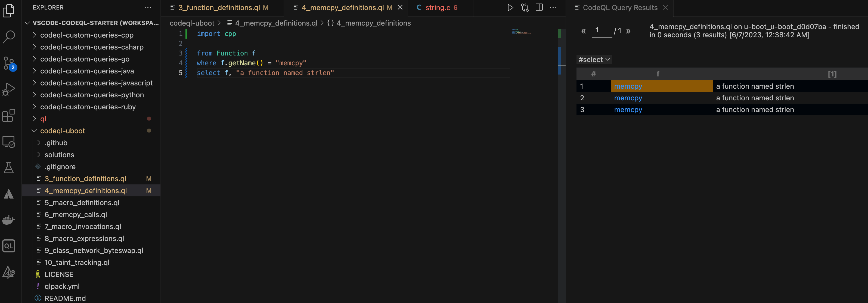Open the #select result set dropdown
The height and width of the screenshot is (303, 868).
[594, 60]
